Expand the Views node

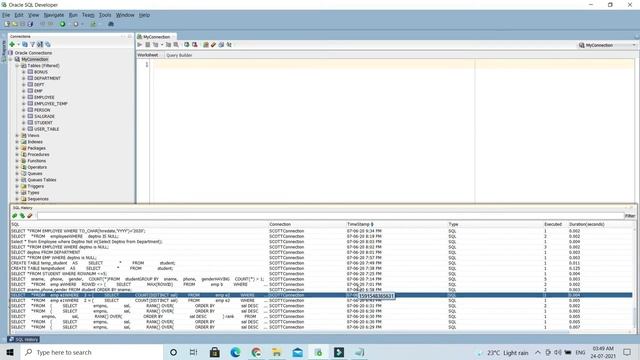(x=17, y=135)
